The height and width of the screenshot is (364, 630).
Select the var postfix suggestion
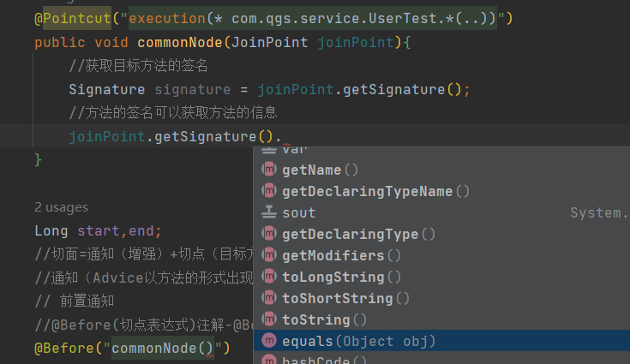(x=295, y=150)
